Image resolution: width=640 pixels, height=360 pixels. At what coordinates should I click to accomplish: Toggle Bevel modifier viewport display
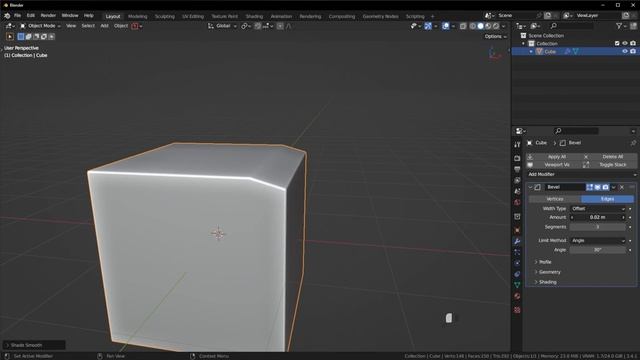coord(598,187)
